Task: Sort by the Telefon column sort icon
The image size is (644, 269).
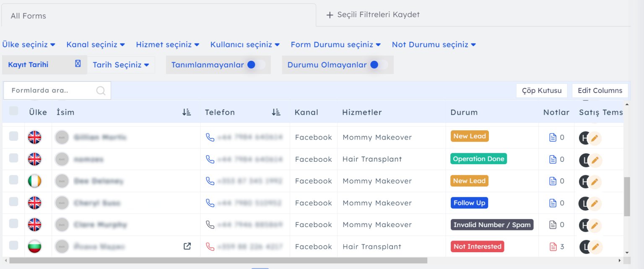Action: [276, 112]
